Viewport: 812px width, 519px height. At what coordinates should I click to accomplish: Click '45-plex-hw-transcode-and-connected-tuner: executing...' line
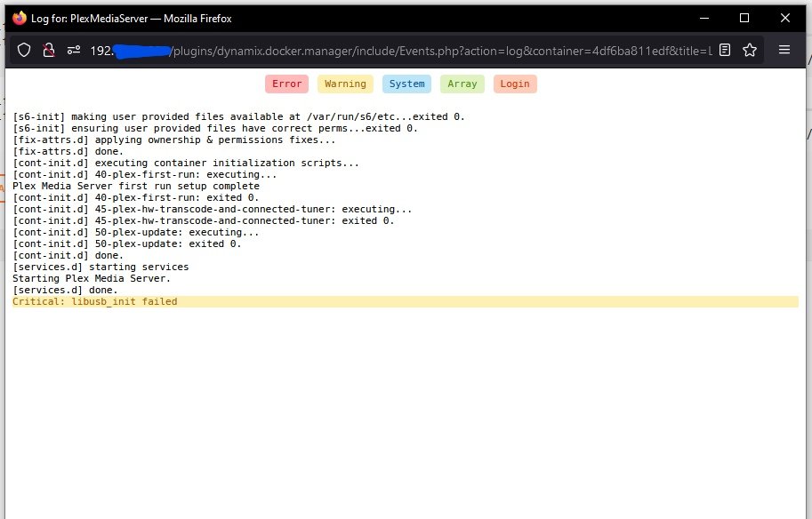click(213, 209)
